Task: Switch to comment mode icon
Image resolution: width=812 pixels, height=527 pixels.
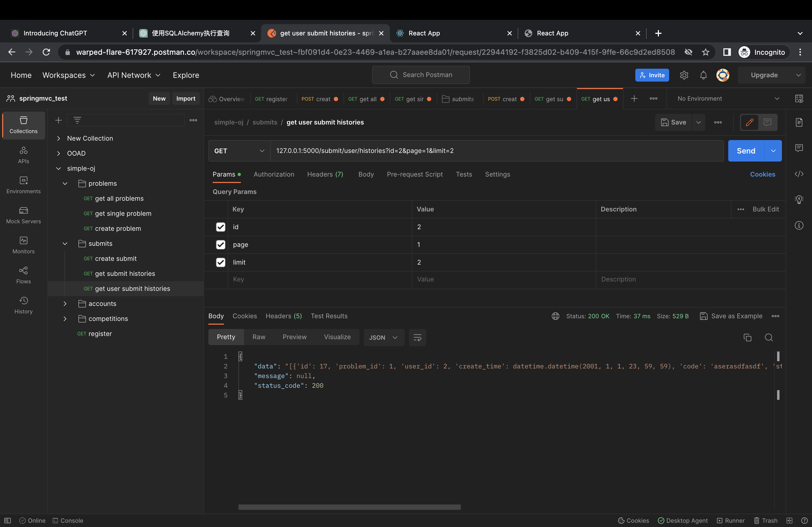Action: (767, 122)
